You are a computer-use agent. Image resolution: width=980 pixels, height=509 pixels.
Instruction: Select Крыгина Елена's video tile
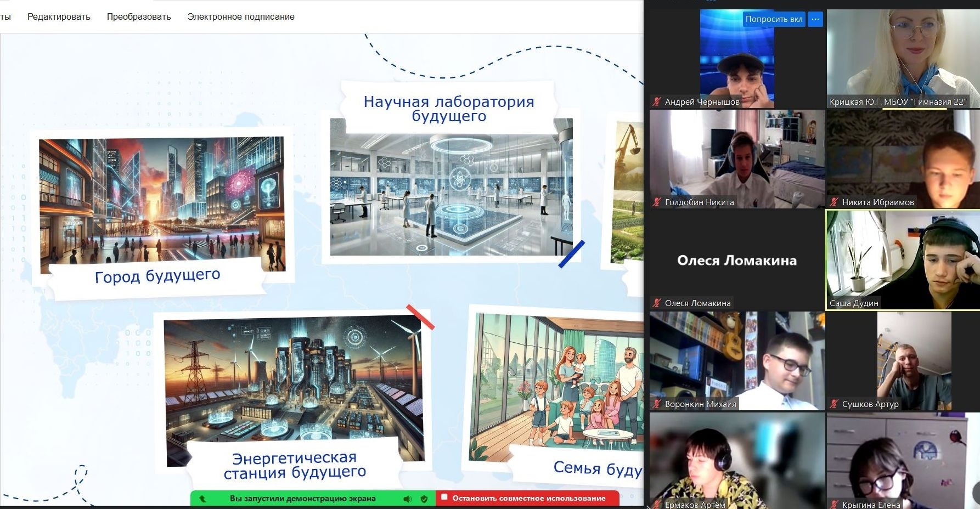point(903,461)
